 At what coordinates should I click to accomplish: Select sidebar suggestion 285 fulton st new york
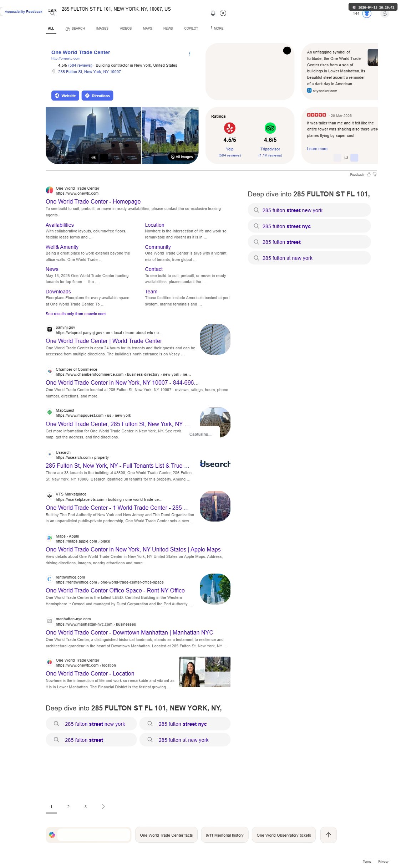(x=309, y=258)
